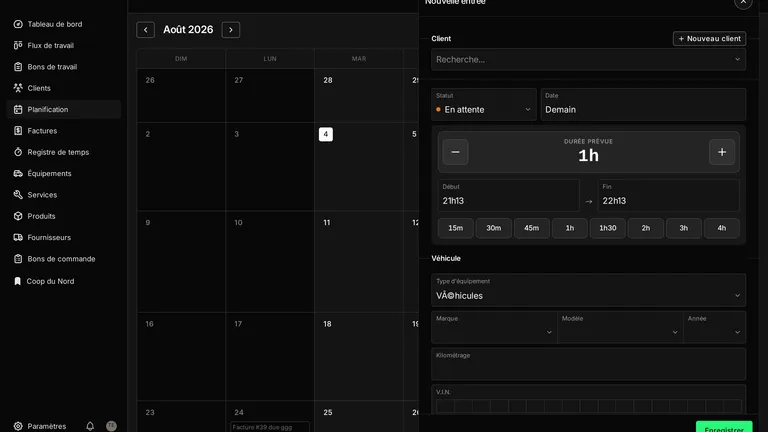Select the 15m duration preset
Image resolution: width=768 pixels, height=432 pixels.
pyautogui.click(x=456, y=228)
